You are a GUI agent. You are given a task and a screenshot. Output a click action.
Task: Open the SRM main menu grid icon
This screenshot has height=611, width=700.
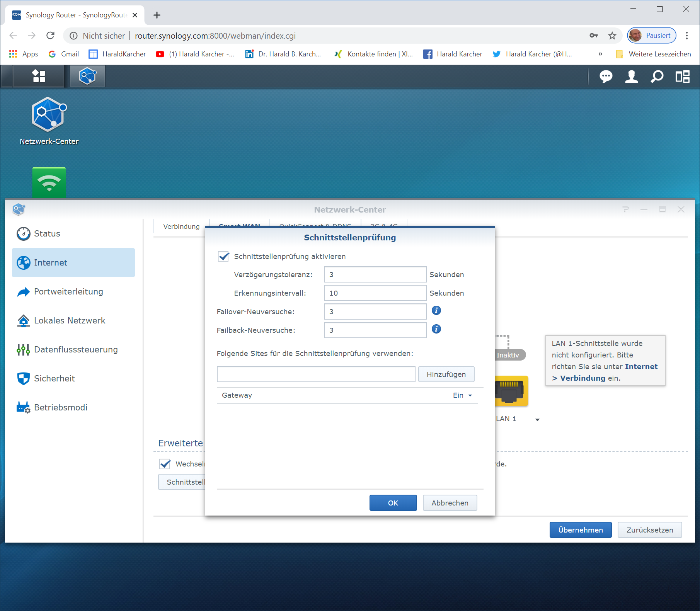[x=39, y=76]
